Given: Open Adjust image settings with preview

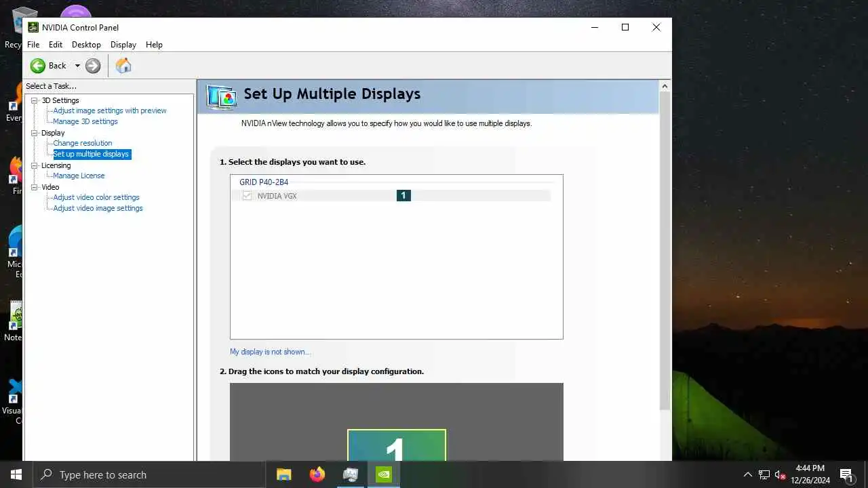Looking at the screenshot, I should [110, 110].
